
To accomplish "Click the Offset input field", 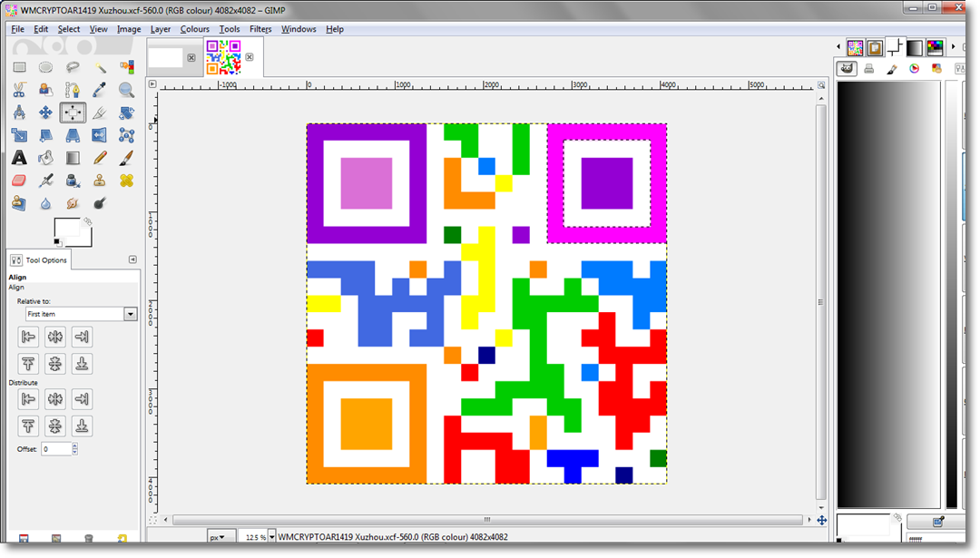I will [56, 448].
